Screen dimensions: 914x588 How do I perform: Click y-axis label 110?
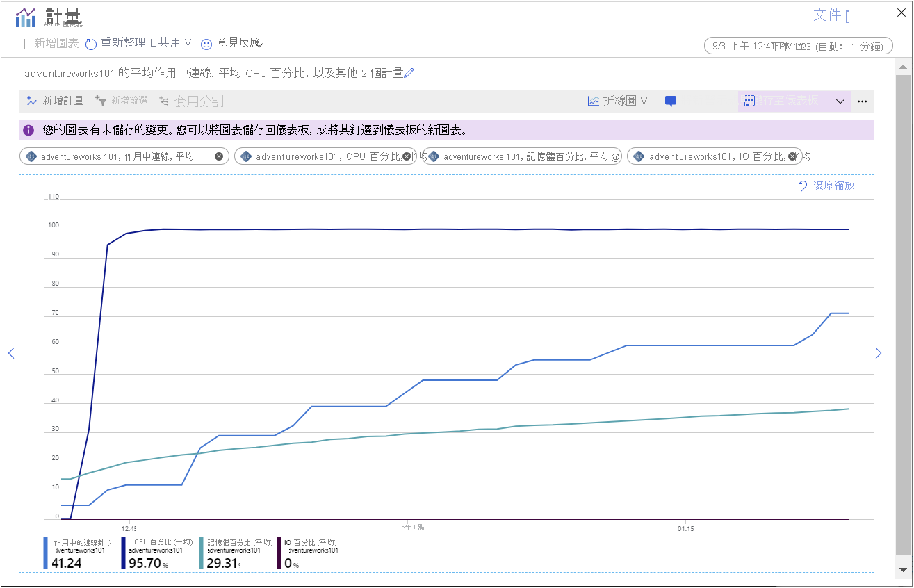[53, 197]
